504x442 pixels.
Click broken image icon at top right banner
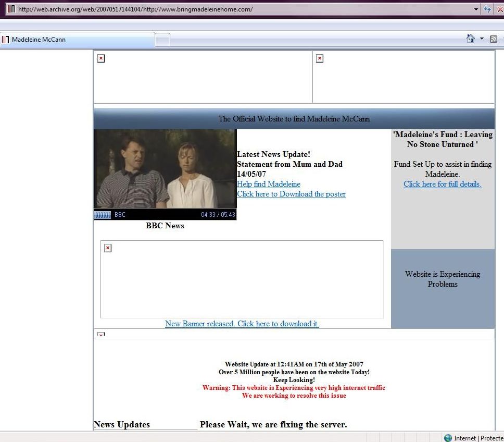tap(320, 58)
